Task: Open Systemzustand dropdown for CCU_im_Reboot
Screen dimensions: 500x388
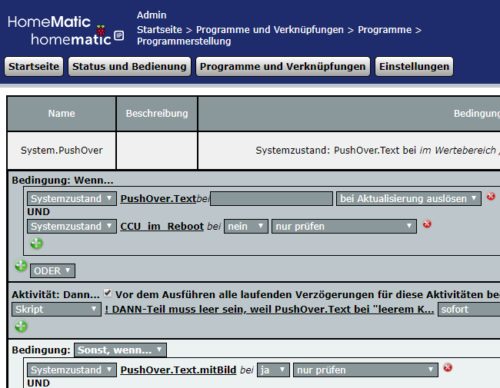Action: tap(72, 226)
